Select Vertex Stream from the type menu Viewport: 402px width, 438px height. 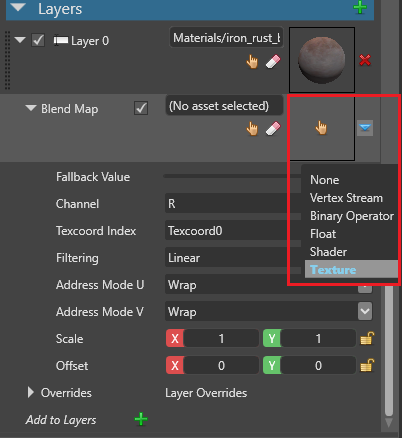point(346,198)
